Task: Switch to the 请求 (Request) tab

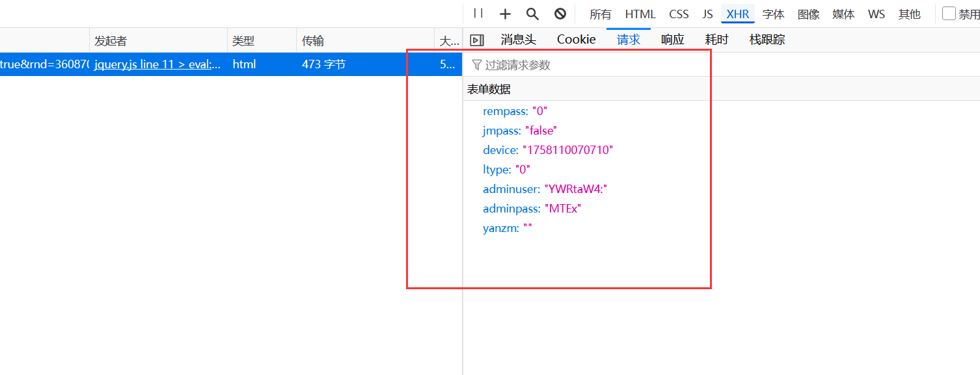Action: coord(629,40)
